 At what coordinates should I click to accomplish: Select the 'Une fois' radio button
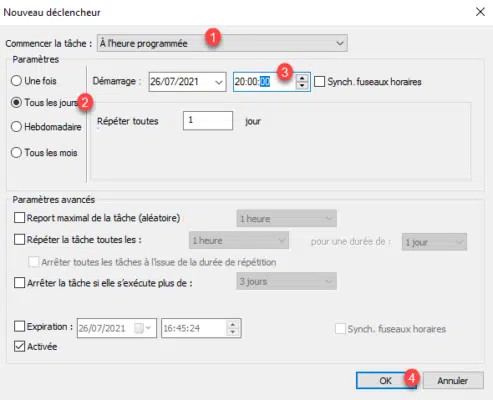point(16,81)
